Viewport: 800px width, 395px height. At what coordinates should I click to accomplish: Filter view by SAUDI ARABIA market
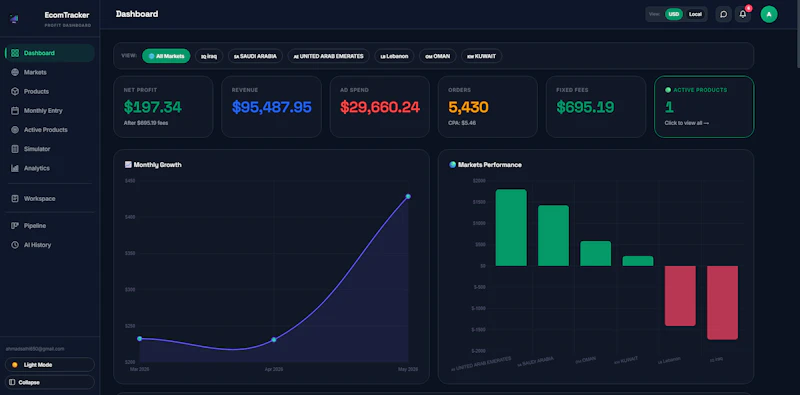tap(255, 56)
